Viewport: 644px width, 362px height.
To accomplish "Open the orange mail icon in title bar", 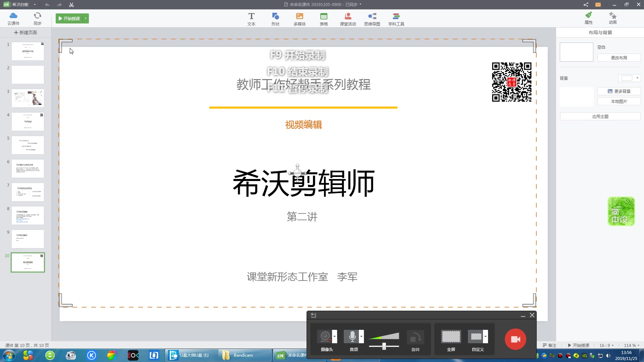I will [598, 5].
